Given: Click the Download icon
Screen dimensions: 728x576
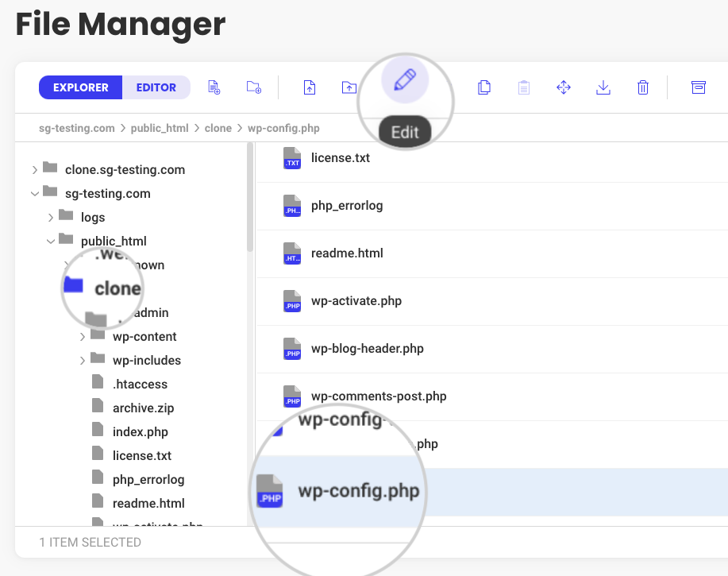Looking at the screenshot, I should (603, 87).
